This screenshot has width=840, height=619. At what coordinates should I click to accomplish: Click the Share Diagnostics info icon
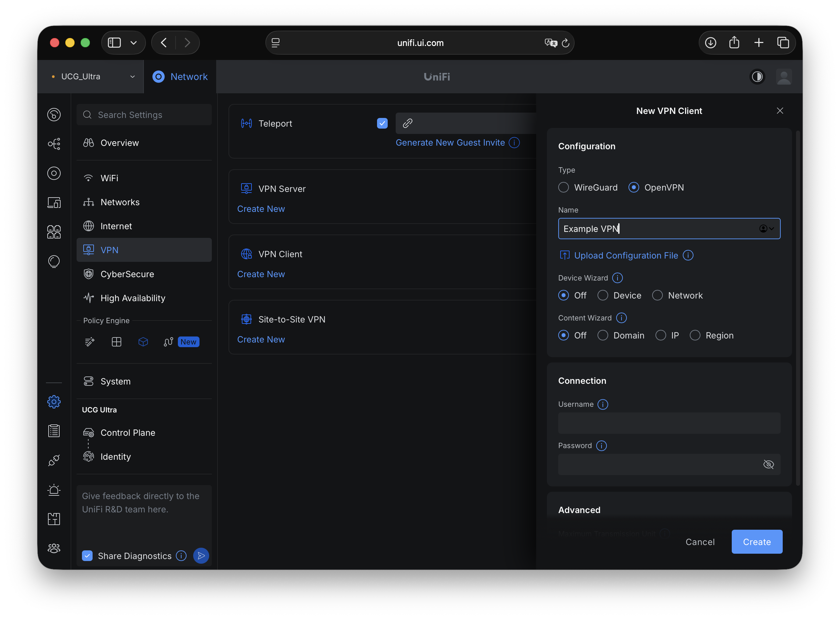click(x=181, y=556)
